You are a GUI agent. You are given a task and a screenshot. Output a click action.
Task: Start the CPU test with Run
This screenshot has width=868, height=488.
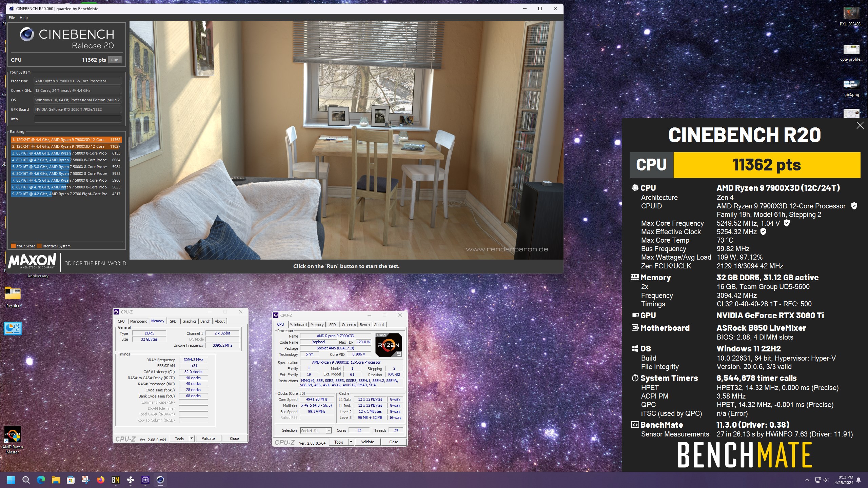click(x=115, y=60)
